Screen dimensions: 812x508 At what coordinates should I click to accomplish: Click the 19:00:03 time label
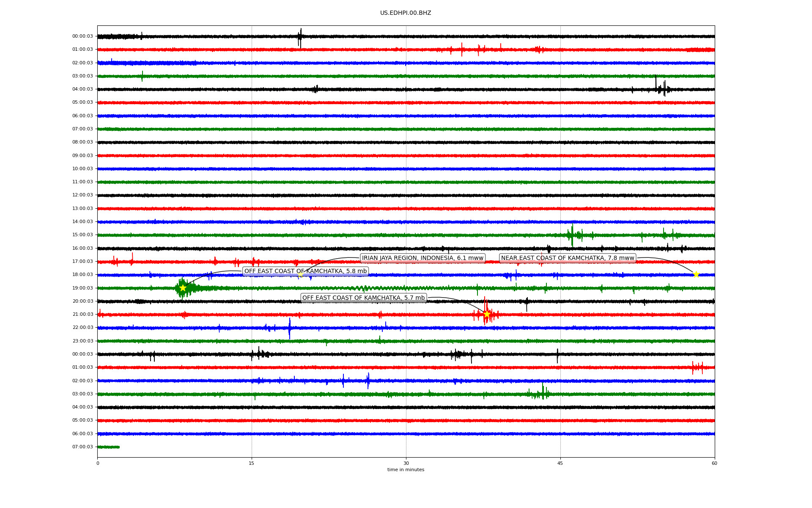pos(82,288)
